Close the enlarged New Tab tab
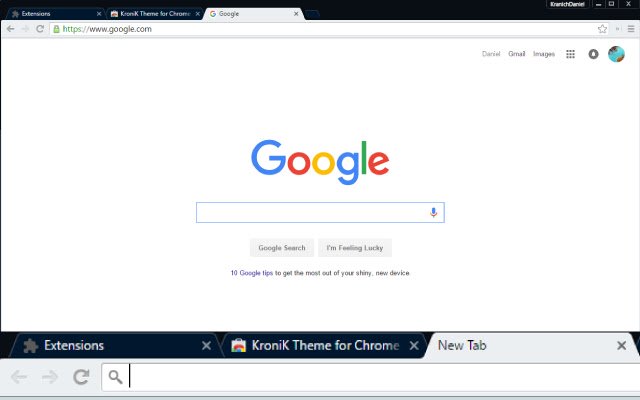This screenshot has height=400, width=640. 622,346
